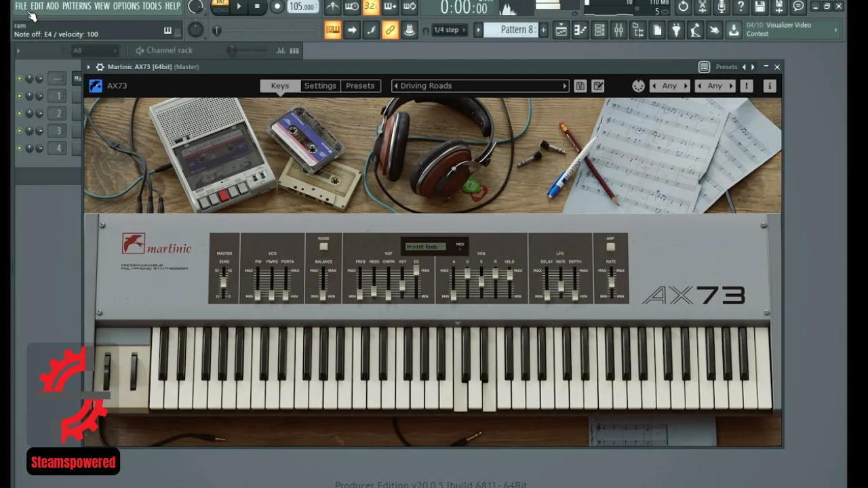This screenshot has width=868, height=488.
Task: Stop playback with the stop button
Action: [x=256, y=7]
